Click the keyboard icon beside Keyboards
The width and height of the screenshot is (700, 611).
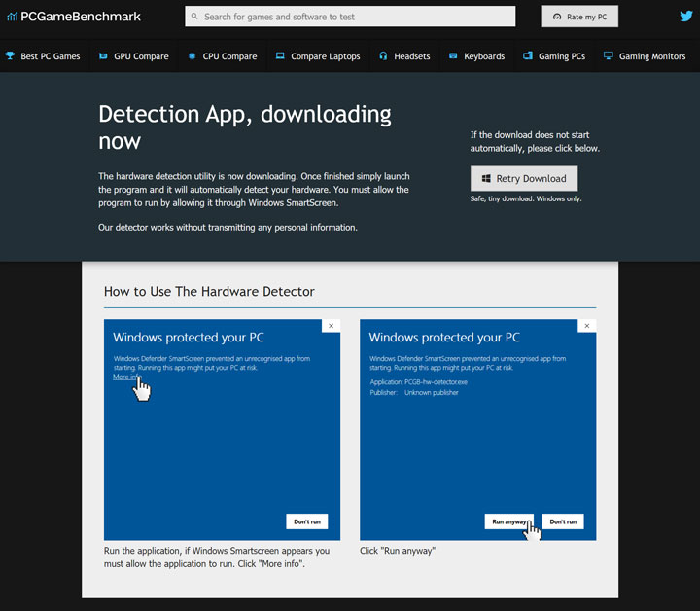point(453,56)
